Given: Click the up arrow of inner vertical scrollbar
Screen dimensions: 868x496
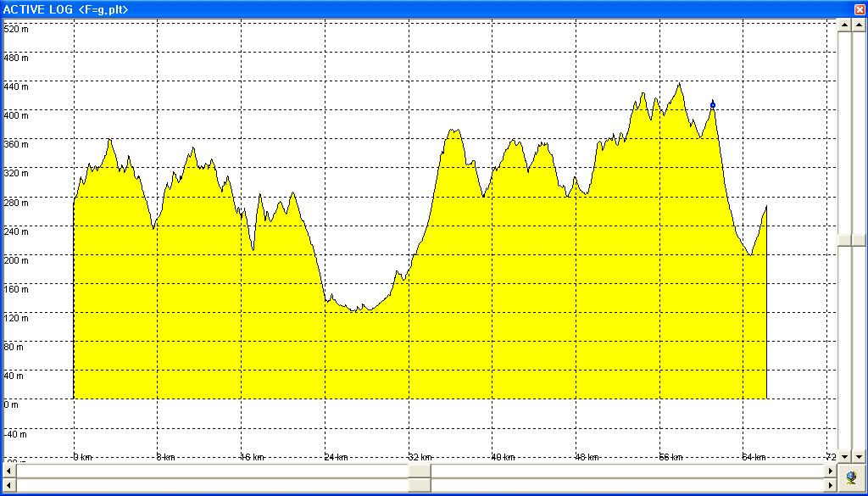Looking at the screenshot, I should click(x=845, y=25).
